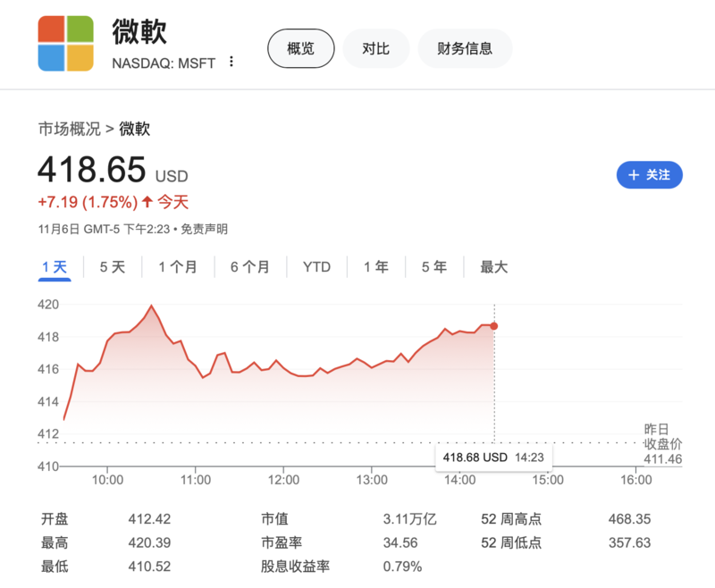The image size is (715, 588).
Task: Open the three-dot menu beside NASDAQ: MSFT
Action: click(231, 62)
